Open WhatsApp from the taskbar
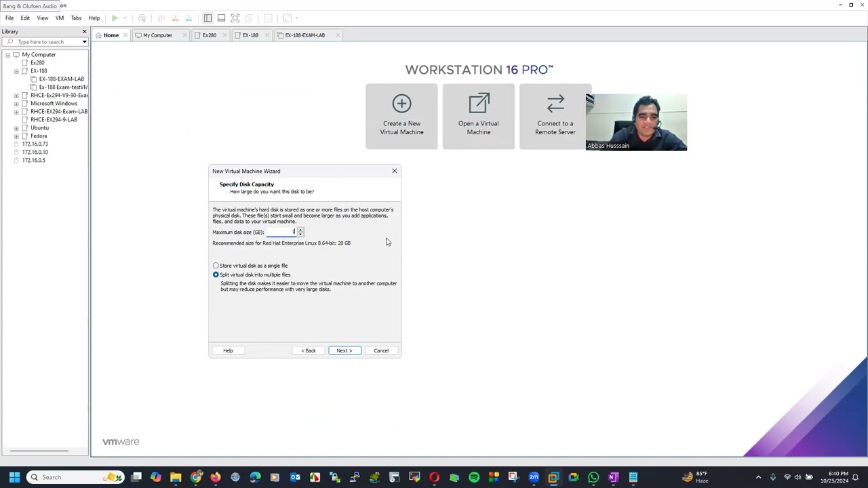Screen dimensions: 868x488 593,477
